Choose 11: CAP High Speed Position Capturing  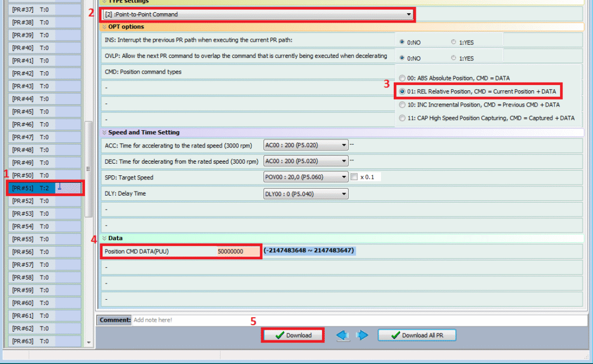[402, 118]
